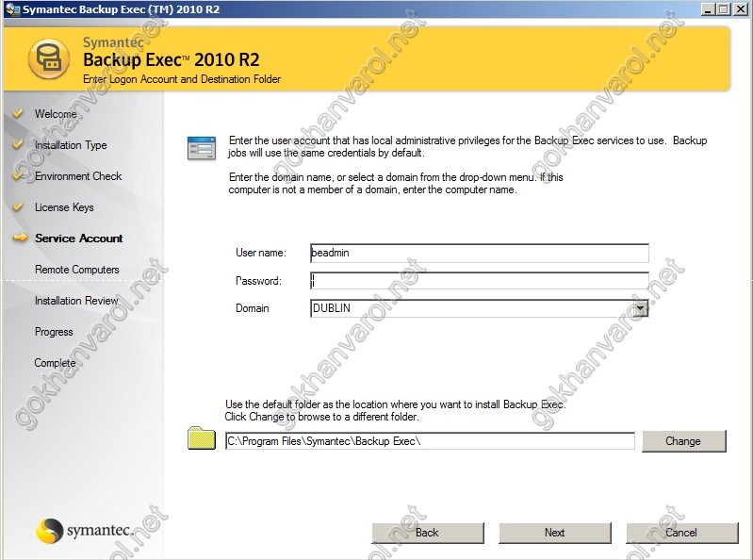The image size is (753, 560).
Task: Go to the Remote Computers step
Action: click(x=76, y=270)
